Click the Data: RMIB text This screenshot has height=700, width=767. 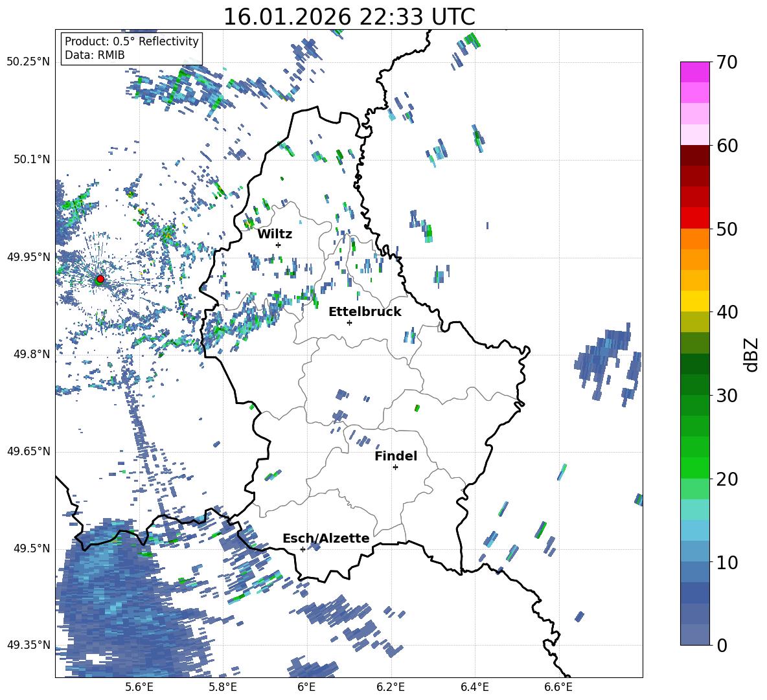95,55
